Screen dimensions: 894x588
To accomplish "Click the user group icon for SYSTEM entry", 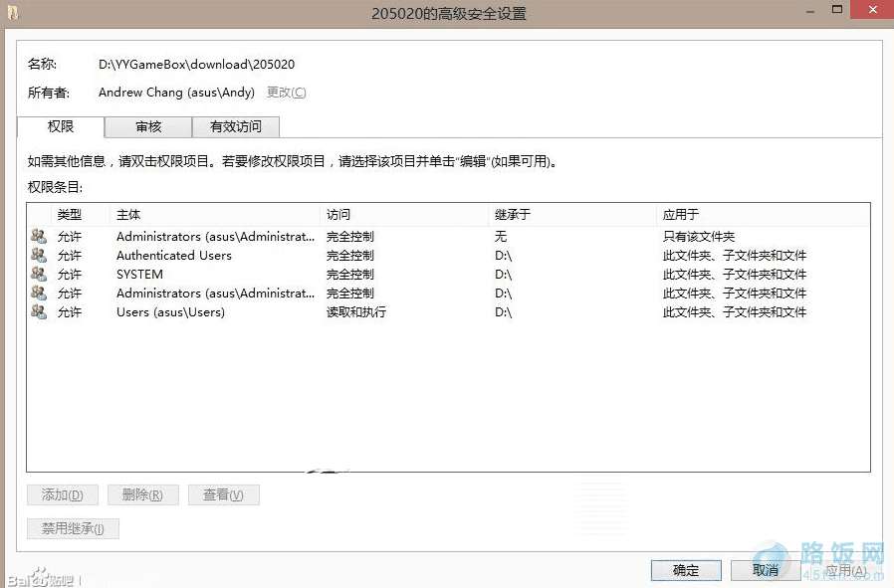I will click(x=39, y=274).
